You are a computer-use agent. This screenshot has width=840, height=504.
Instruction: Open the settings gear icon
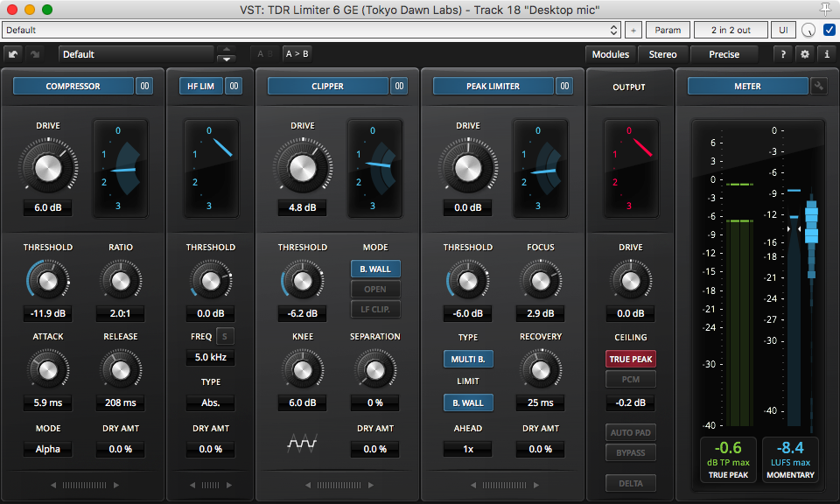point(805,54)
